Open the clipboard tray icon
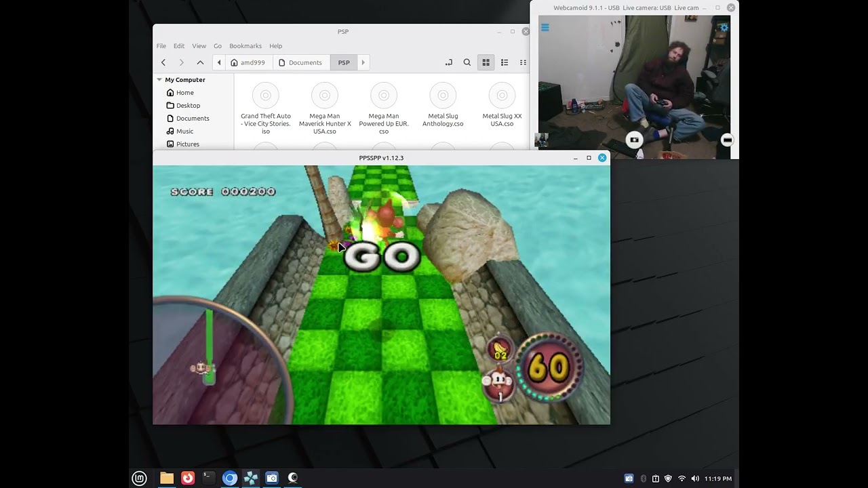The height and width of the screenshot is (488, 868). point(656,479)
